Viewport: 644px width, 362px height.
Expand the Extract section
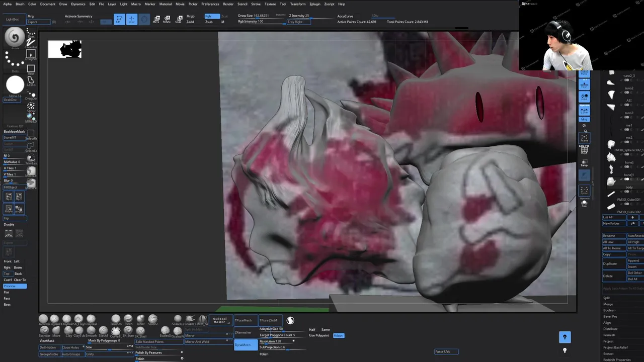(x=609, y=353)
